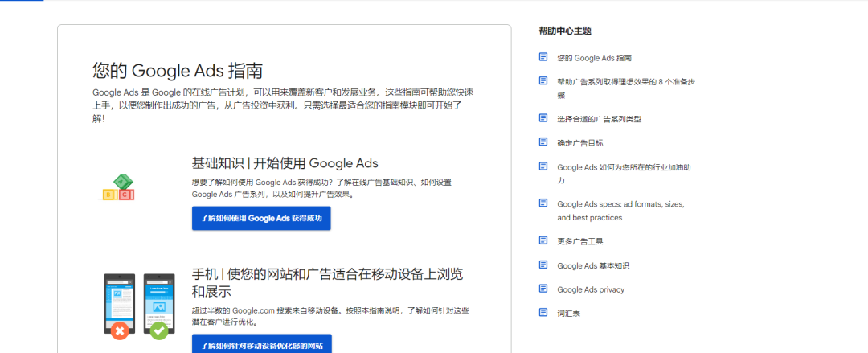Open 词汇表 glossary link

click(568, 314)
